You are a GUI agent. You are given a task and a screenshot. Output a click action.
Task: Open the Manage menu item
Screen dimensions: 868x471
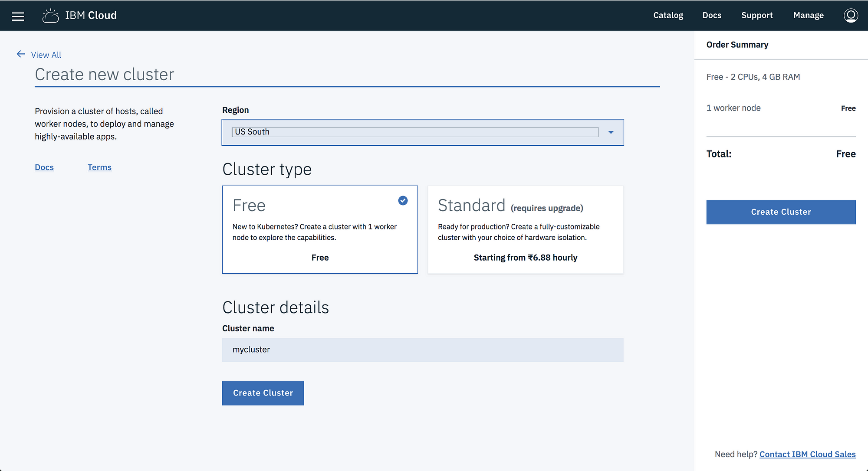(808, 15)
